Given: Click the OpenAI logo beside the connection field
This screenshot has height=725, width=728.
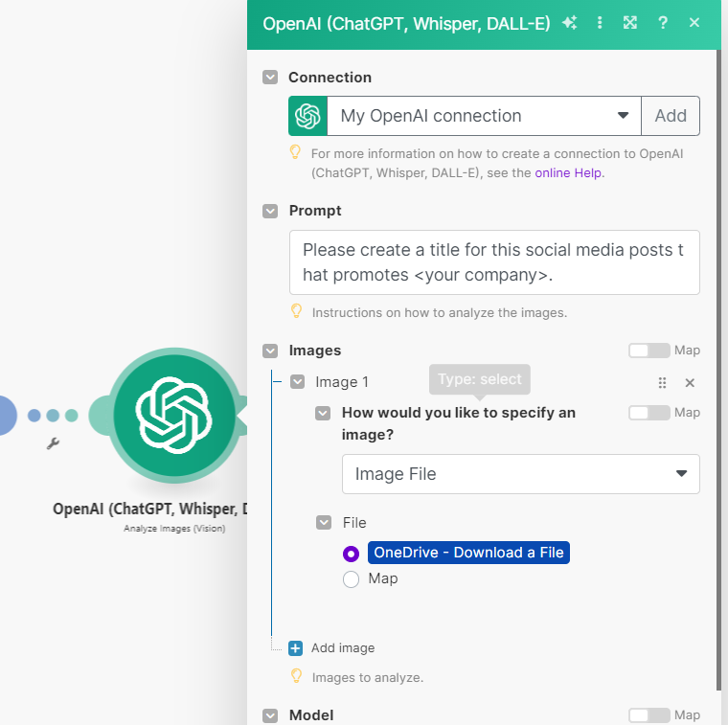Looking at the screenshot, I should coord(307,116).
